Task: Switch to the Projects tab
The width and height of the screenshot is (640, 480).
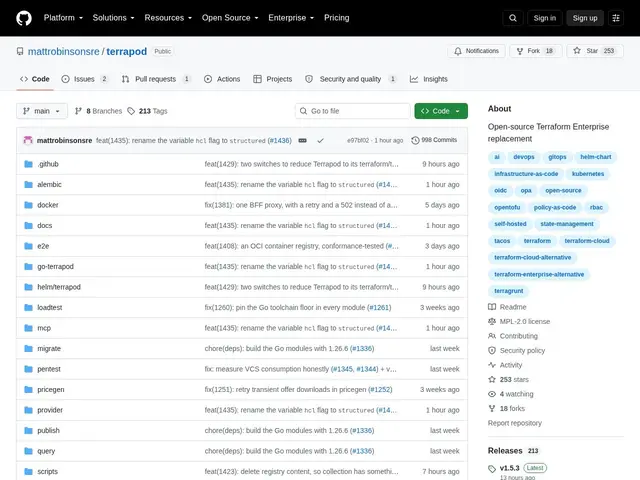Action: pos(273,79)
